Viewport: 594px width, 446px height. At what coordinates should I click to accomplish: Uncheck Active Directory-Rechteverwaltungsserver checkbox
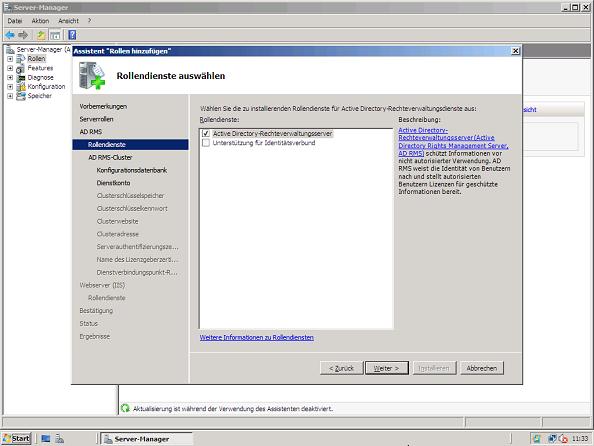206,133
